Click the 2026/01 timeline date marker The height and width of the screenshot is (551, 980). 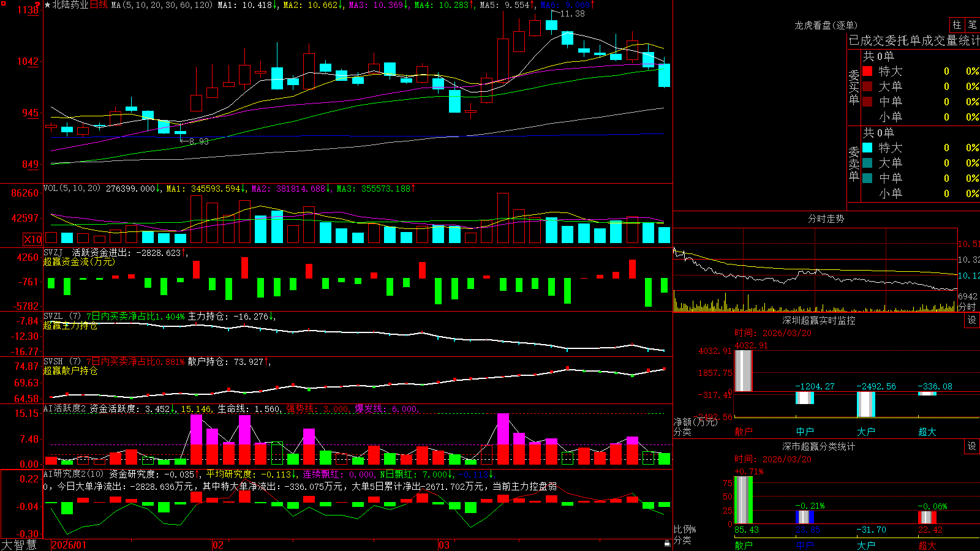point(69,545)
